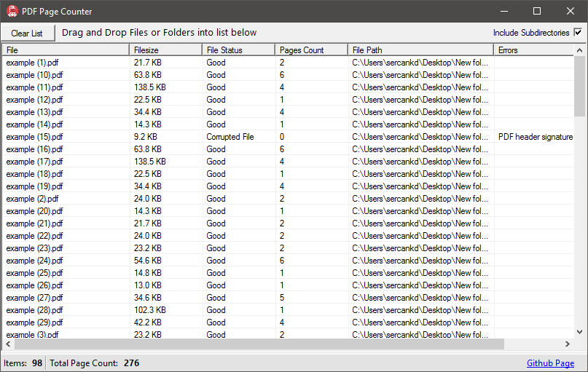Select the example (3).pdf file
The image size is (588, 372).
click(x=32, y=334)
